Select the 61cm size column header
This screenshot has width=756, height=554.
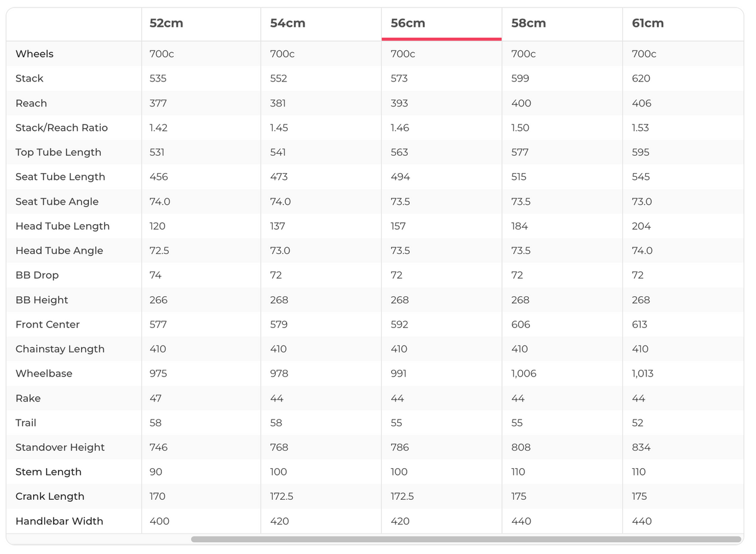tap(648, 24)
